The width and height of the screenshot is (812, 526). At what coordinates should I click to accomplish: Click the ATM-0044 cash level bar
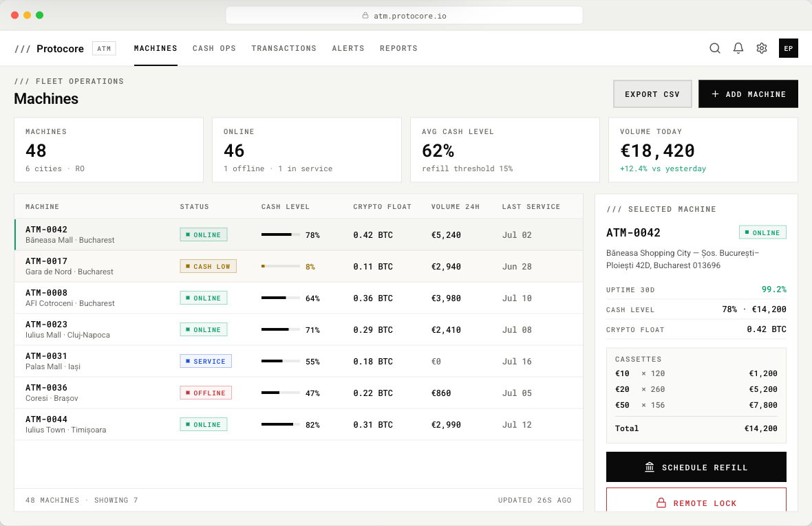point(281,425)
